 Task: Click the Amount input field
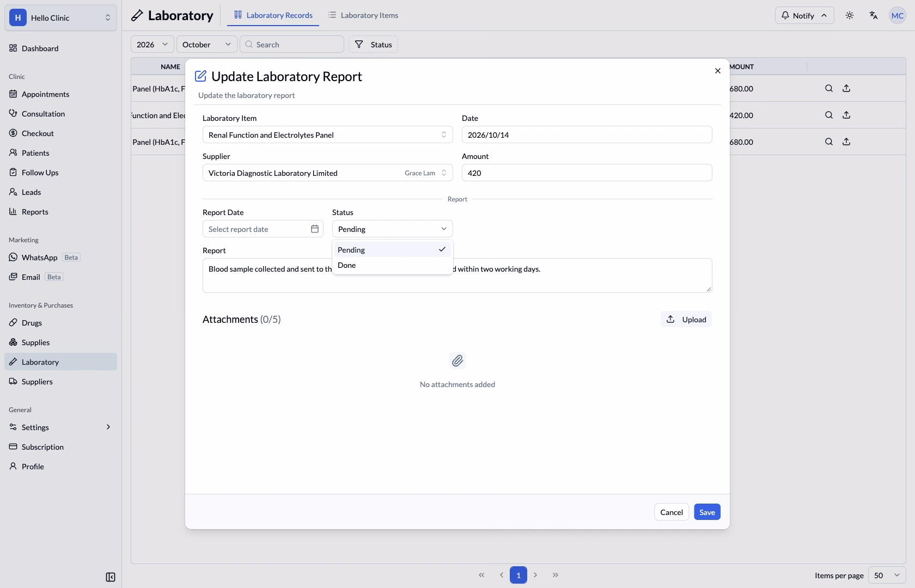587,173
